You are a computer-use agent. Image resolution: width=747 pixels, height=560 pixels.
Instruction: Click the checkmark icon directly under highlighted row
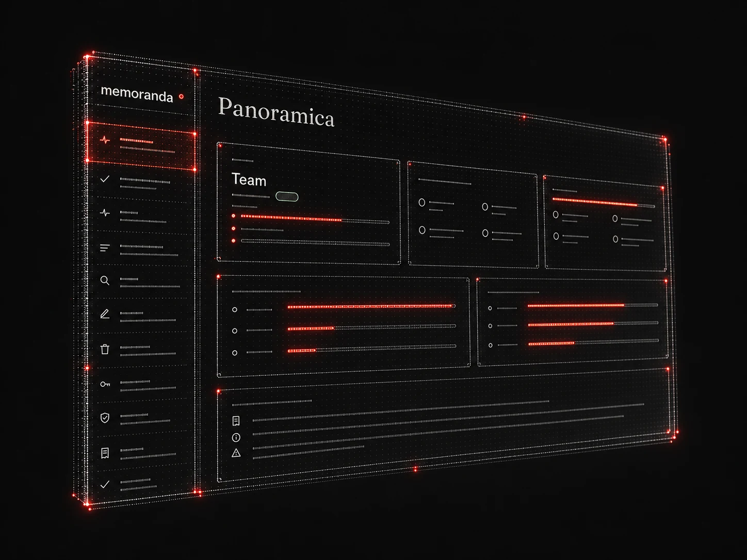[x=105, y=179]
